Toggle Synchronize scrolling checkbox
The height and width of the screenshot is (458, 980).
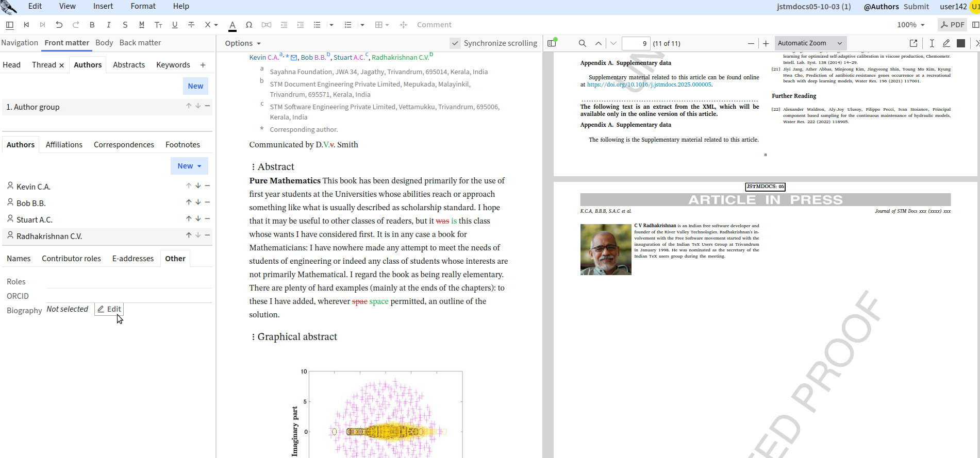[455, 43]
